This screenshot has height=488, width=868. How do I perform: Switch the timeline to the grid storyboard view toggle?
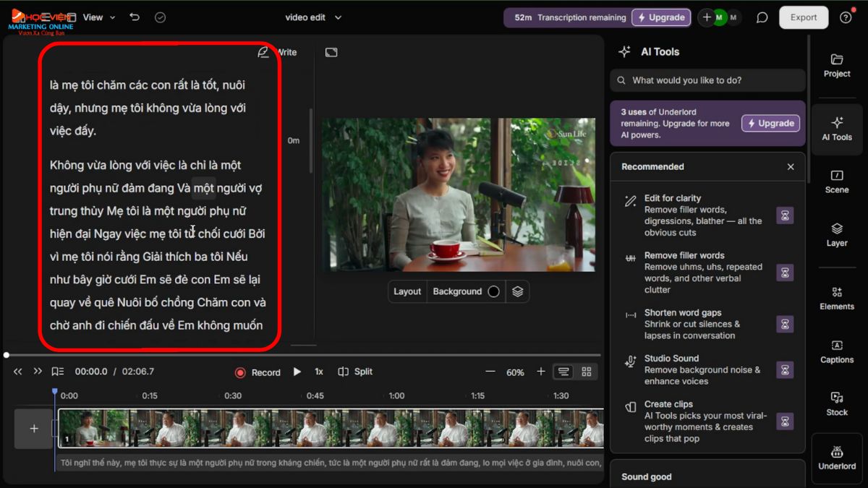587,372
